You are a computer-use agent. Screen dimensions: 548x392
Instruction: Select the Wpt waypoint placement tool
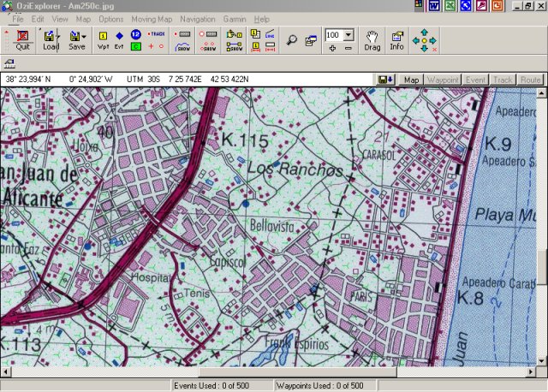pyautogui.click(x=103, y=40)
